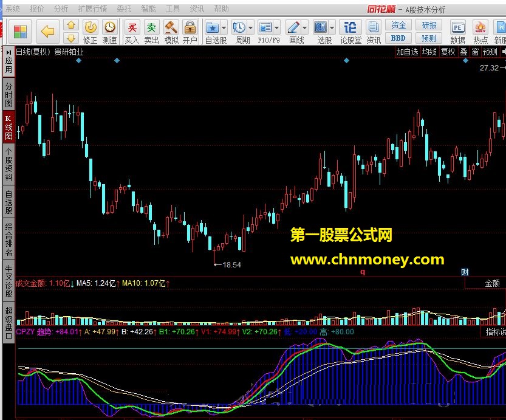Click the 研报 toolbar button

429,25
